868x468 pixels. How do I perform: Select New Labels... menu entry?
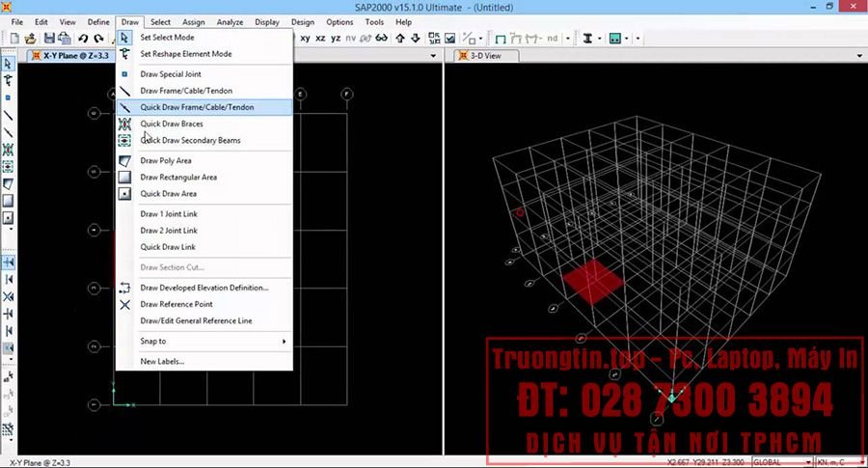tap(162, 362)
